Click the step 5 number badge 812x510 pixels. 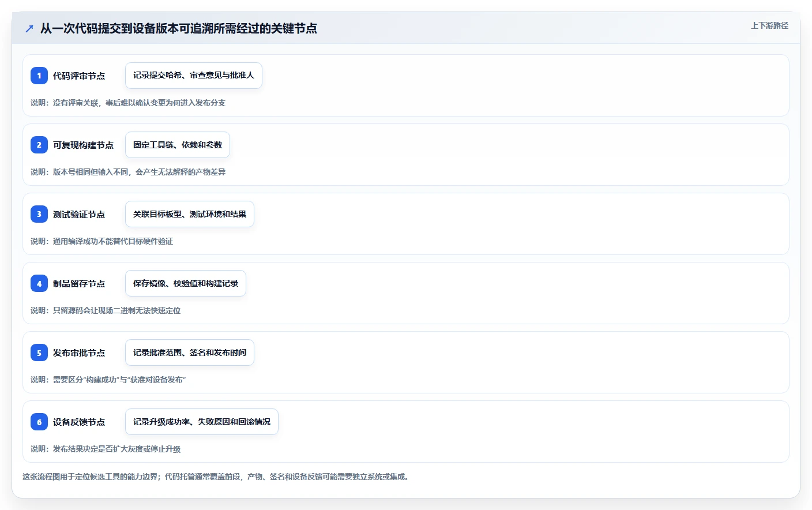(39, 352)
